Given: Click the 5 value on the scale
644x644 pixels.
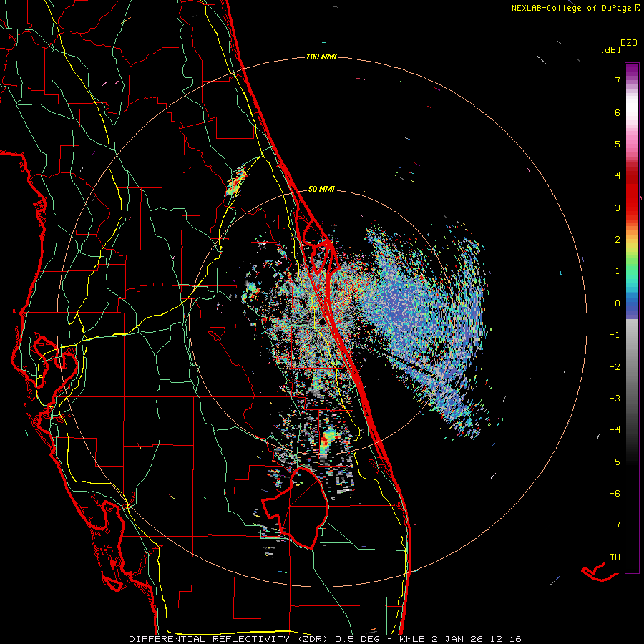Looking at the screenshot, I should coord(618,144).
